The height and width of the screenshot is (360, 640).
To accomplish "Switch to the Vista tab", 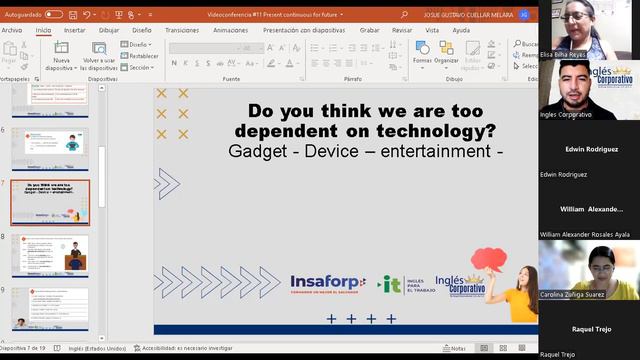I will 432,30.
